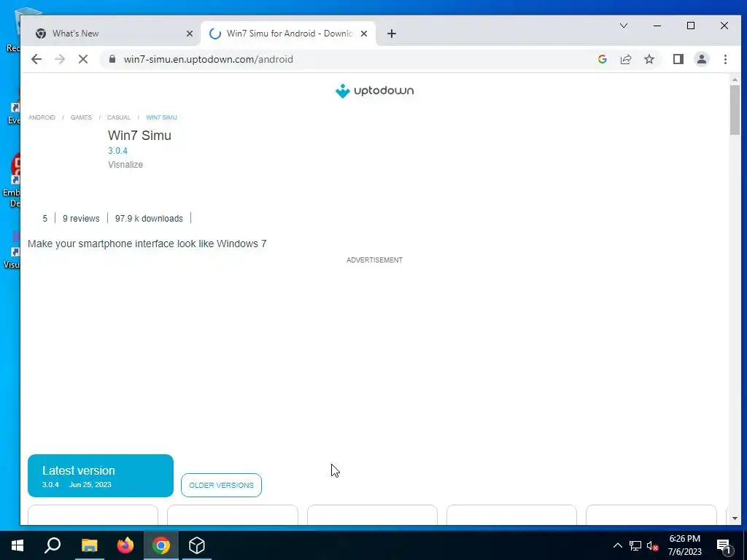The image size is (747, 560).
Task: Click the scrollbar down arrow
Action: coord(735,518)
